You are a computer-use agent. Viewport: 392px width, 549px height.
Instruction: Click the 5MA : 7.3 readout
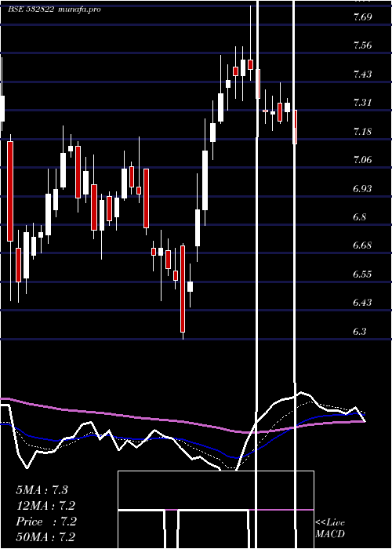point(42,490)
